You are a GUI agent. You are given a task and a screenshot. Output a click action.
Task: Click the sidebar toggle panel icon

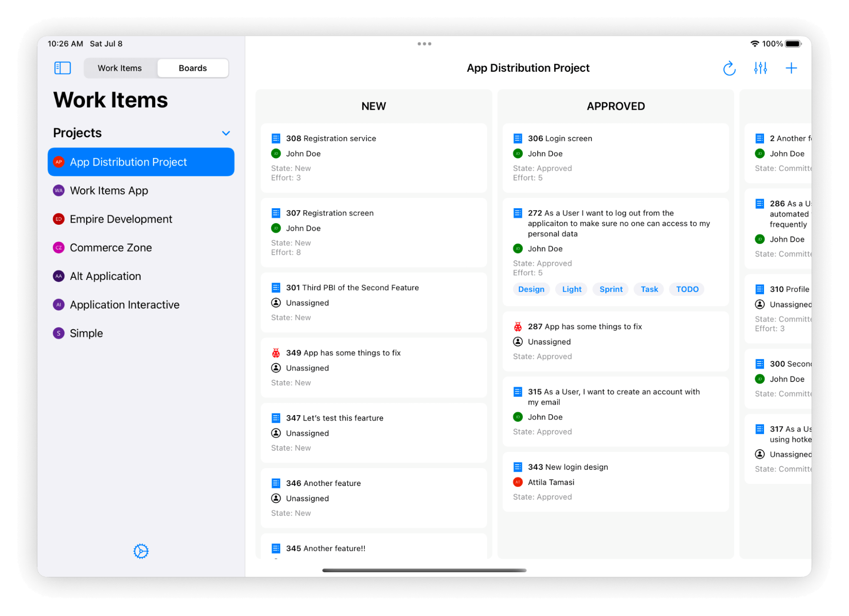pos(62,68)
